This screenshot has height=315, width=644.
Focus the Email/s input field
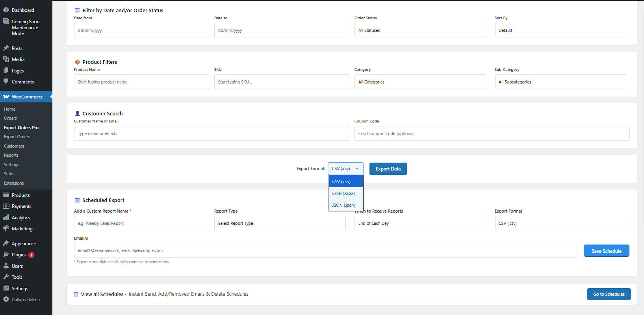pos(326,250)
